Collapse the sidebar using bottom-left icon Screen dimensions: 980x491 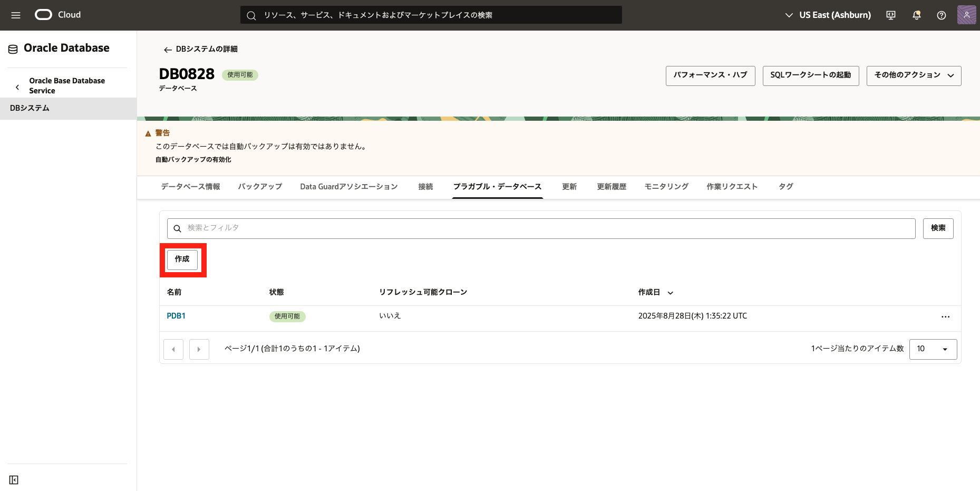(x=14, y=479)
